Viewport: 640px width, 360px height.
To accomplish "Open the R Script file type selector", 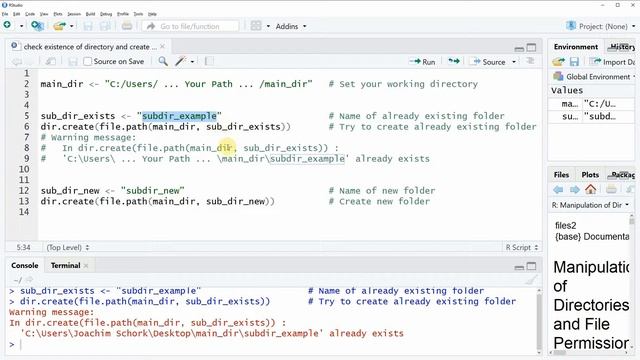I will pos(522,247).
